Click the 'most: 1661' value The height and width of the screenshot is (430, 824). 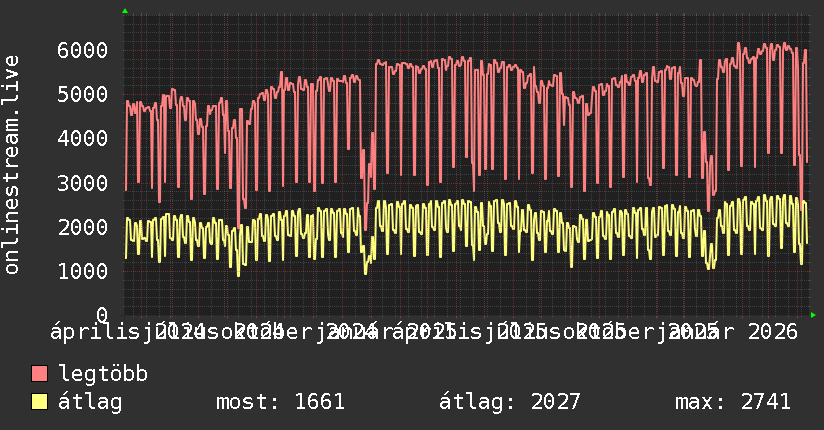(x=280, y=402)
